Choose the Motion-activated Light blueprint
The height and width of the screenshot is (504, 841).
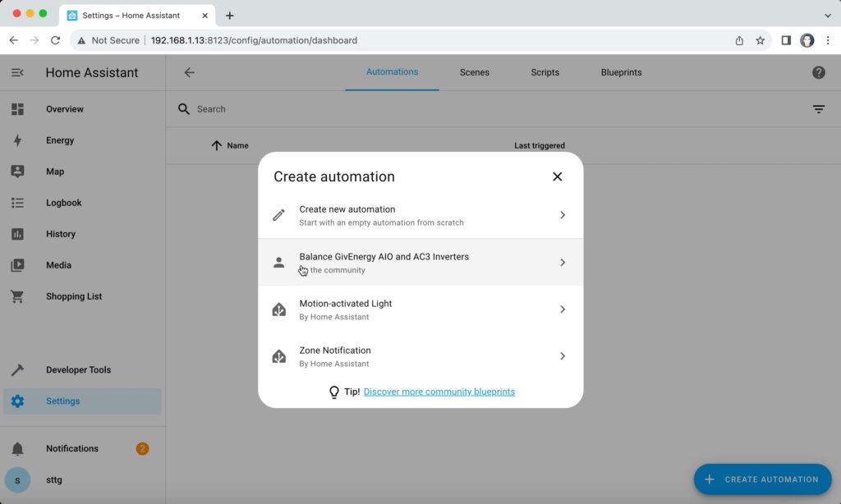click(x=420, y=309)
